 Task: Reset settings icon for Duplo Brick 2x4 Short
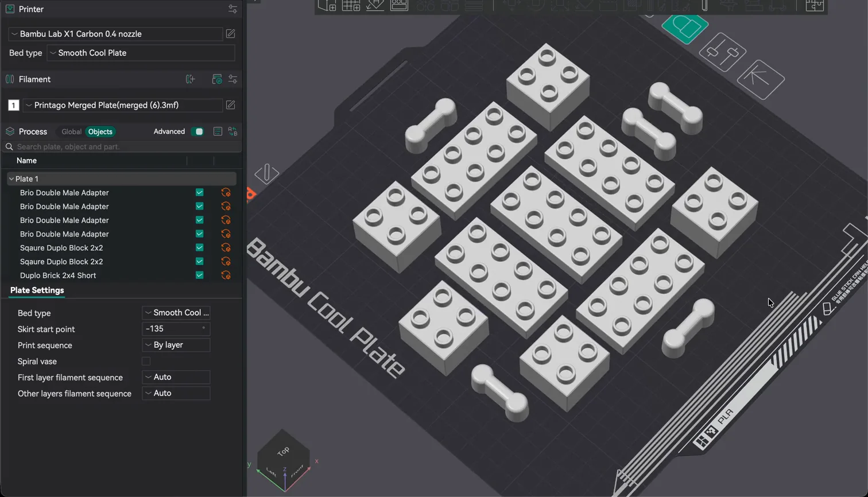226,275
